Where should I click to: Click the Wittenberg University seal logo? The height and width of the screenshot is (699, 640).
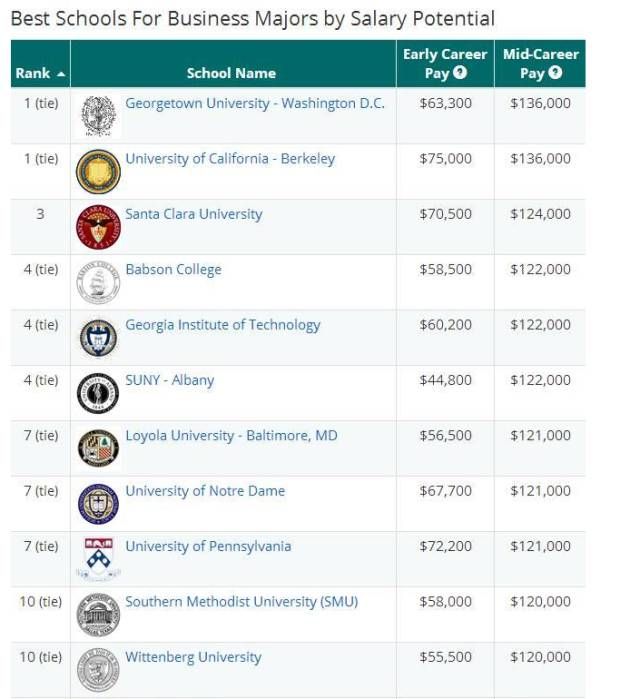click(98, 669)
